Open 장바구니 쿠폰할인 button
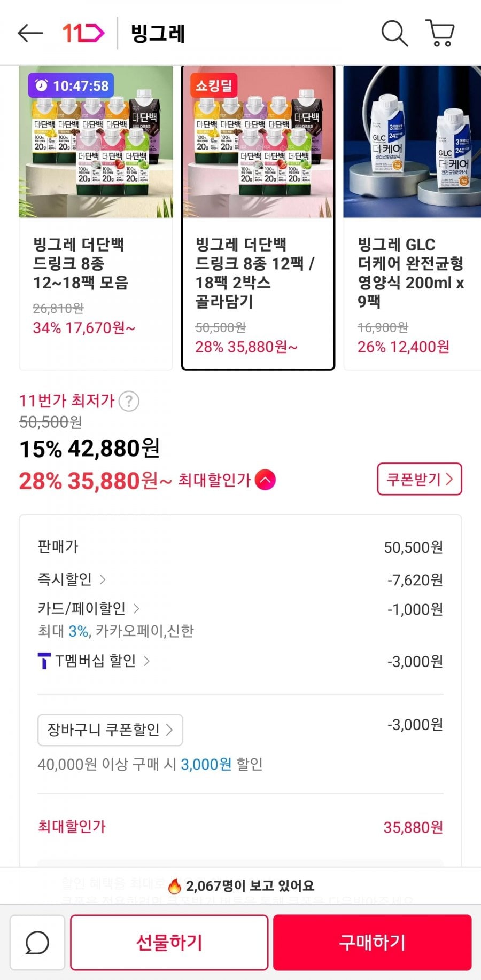481x980 pixels. click(110, 730)
